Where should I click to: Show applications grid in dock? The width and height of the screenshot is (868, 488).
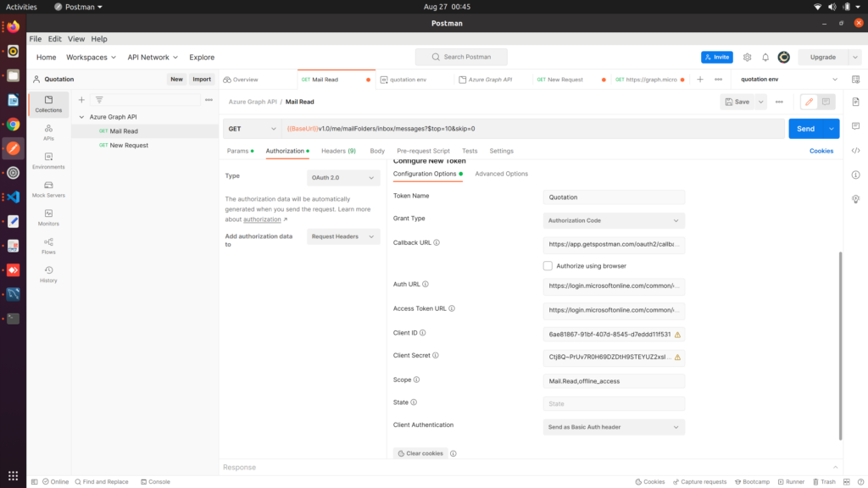pos(14,476)
